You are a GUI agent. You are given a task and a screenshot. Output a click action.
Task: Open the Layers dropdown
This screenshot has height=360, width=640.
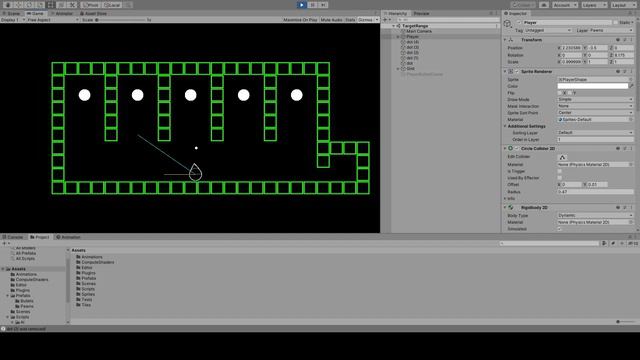click(x=594, y=5)
